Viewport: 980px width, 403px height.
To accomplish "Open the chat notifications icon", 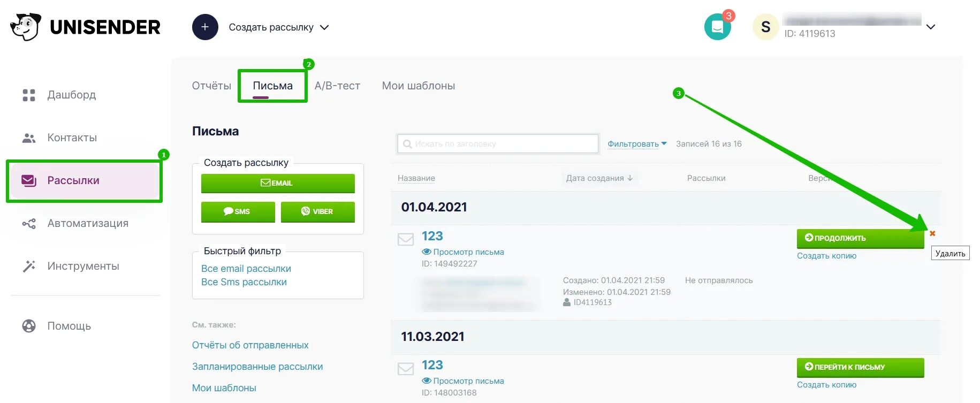I will (717, 27).
